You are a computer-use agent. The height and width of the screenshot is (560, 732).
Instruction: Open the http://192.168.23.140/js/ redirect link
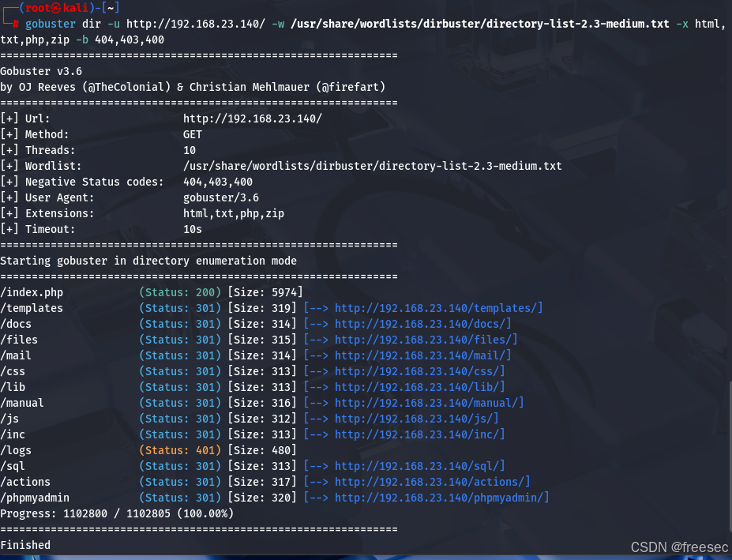tap(414, 419)
